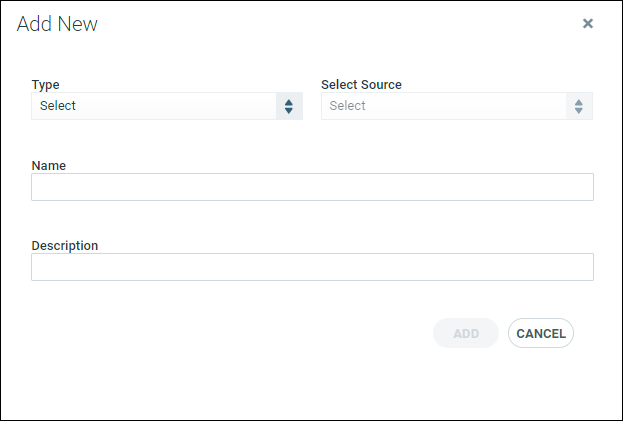Click the Select Source arrows icon
Image resolution: width=623 pixels, height=421 pixels.
(578, 106)
